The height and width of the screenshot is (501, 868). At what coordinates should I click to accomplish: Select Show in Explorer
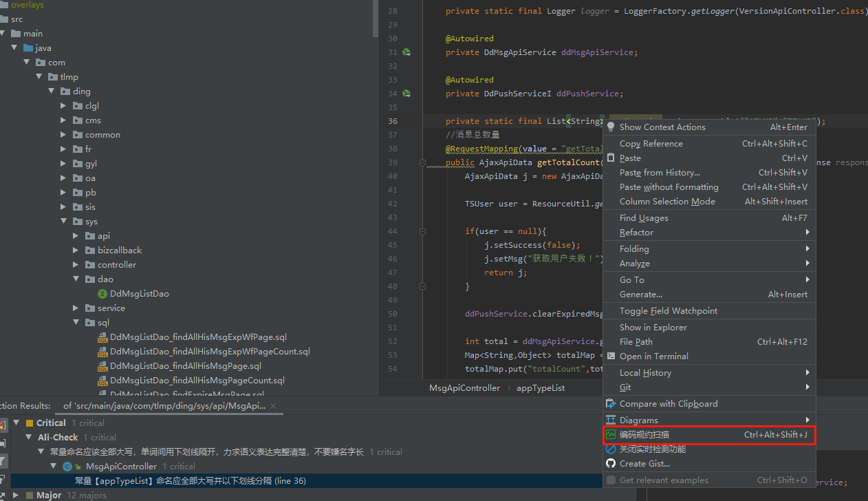point(709,328)
